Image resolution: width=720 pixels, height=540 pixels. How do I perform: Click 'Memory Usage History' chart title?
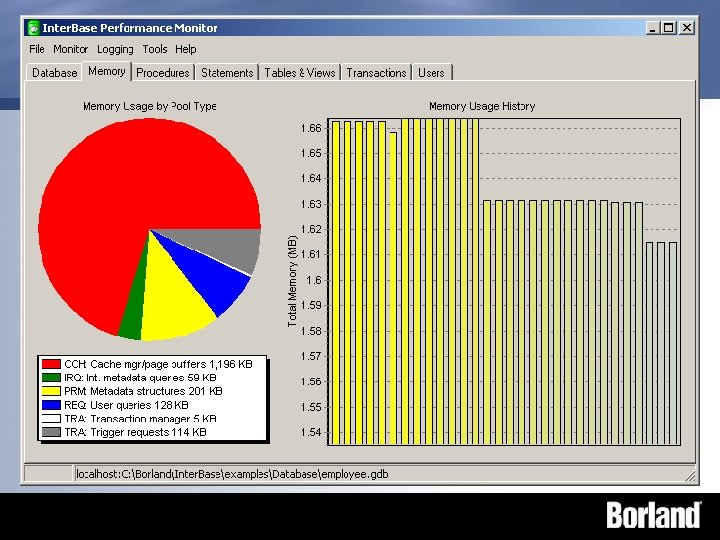(x=482, y=106)
